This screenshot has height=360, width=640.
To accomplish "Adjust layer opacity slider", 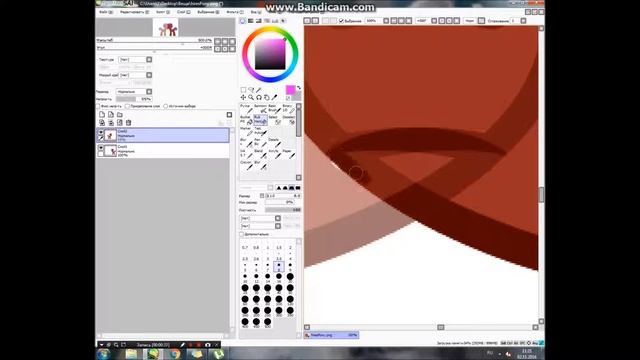I will [133, 99].
